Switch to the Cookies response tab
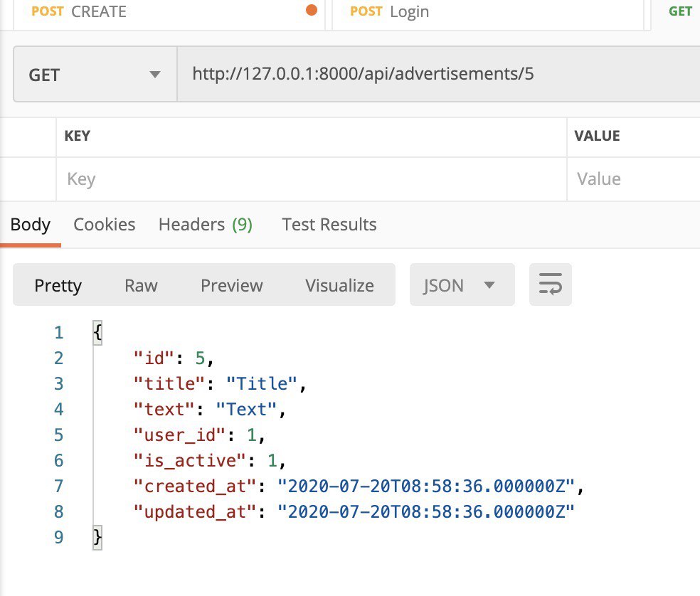 point(104,225)
